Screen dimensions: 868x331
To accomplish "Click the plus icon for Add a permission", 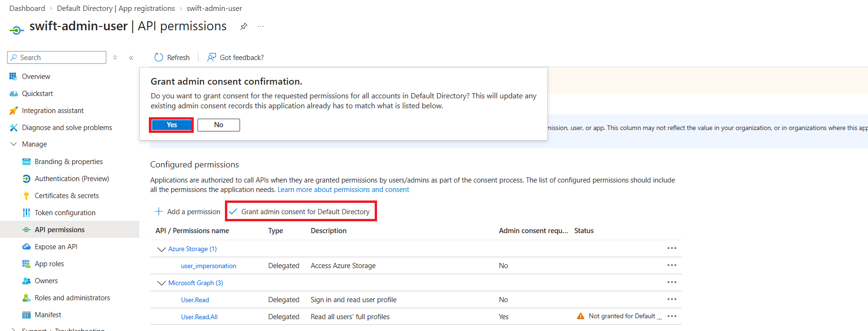I will (x=159, y=211).
